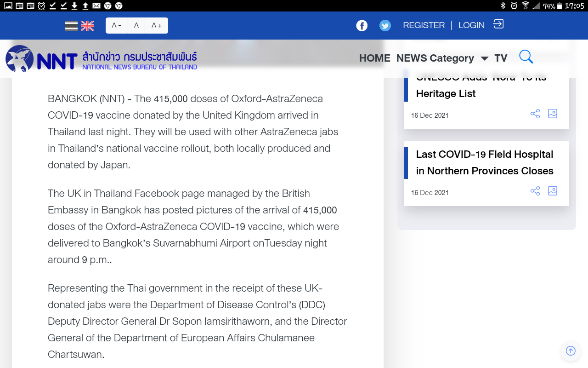Reset font size with A button
The height and width of the screenshot is (368, 588).
click(136, 26)
